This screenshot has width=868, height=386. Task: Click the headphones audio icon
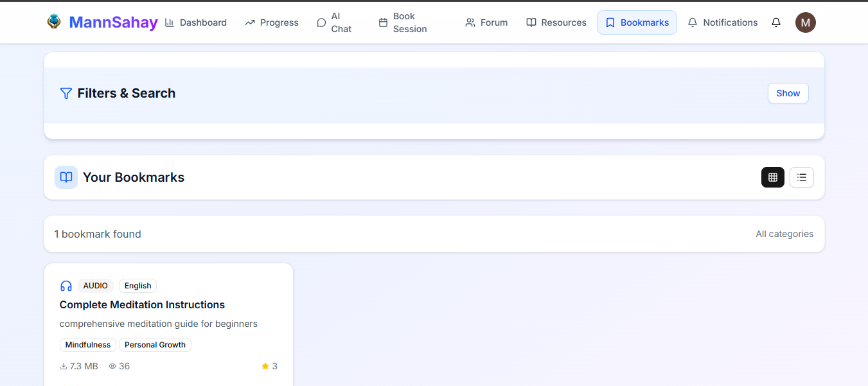point(66,286)
